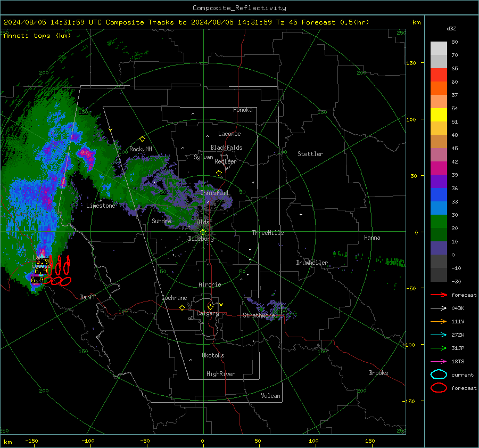This screenshot has height=448, width=479.
Task: Select the white 04DK arrow legend icon
Action: (439, 308)
